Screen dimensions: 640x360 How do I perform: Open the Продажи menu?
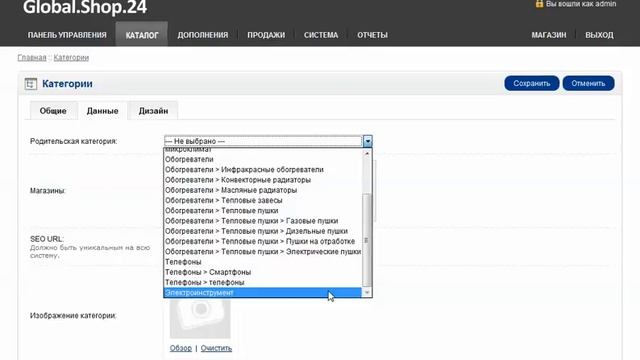(266, 35)
